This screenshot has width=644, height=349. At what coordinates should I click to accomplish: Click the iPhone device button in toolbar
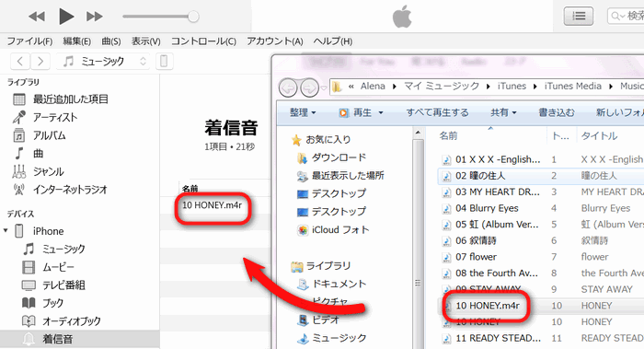(x=164, y=62)
